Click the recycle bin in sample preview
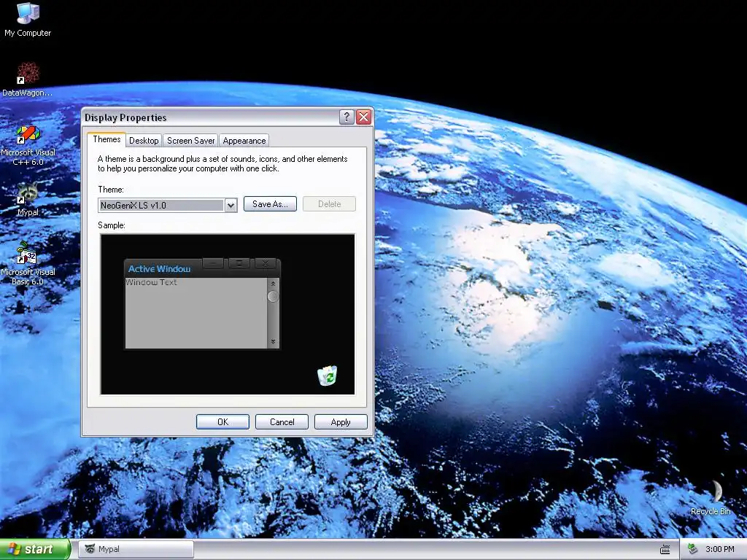This screenshot has height=560, width=747. pos(328,376)
